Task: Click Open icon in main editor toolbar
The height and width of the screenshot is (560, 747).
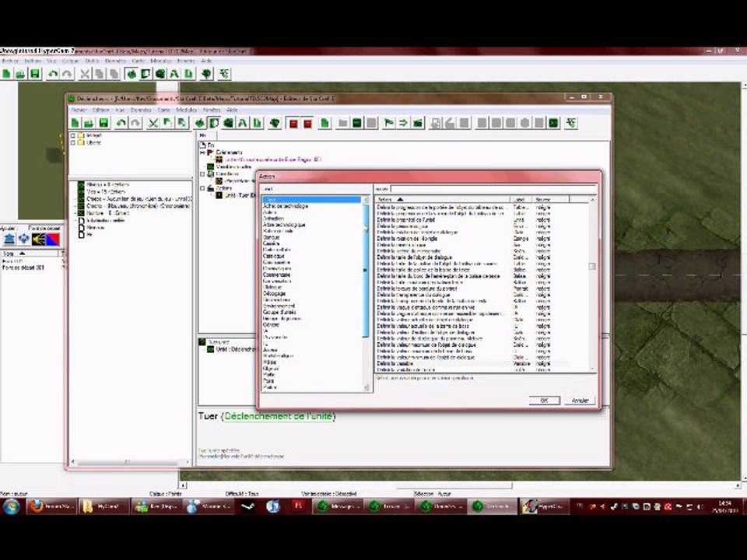Action: 20,73
